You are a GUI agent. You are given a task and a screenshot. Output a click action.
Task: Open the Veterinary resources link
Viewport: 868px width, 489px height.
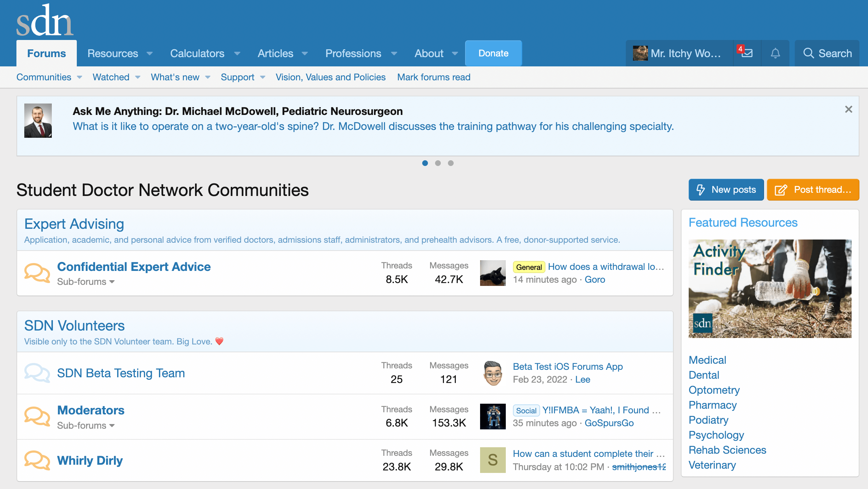click(x=712, y=465)
